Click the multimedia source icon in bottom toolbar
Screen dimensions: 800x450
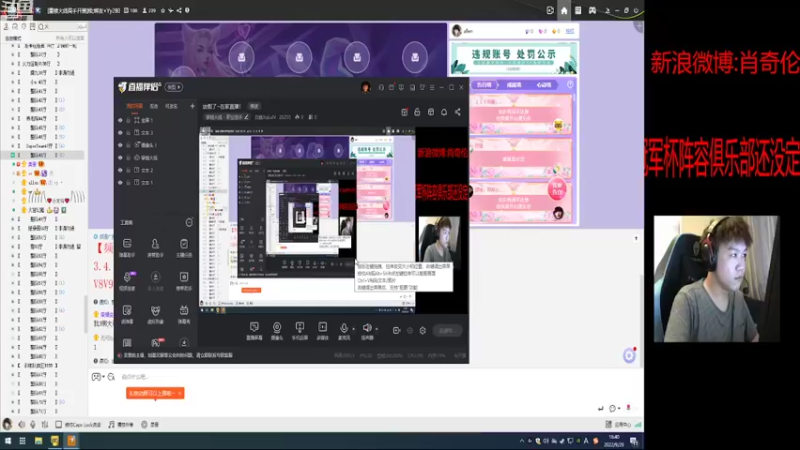pos(322,328)
